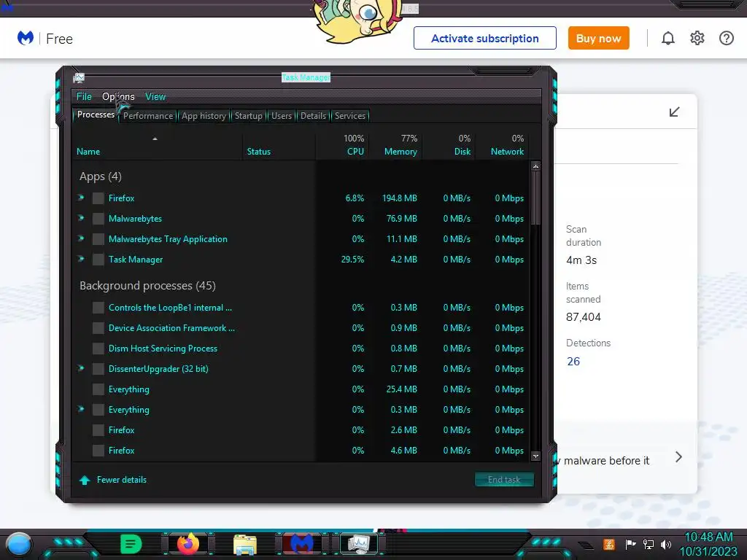Image resolution: width=747 pixels, height=560 pixels.
Task: Open the Malwarebytes help icon
Action: click(x=727, y=38)
